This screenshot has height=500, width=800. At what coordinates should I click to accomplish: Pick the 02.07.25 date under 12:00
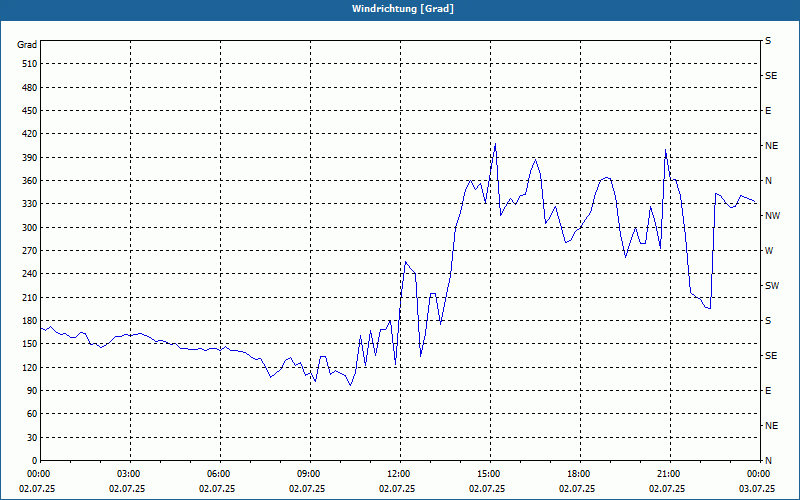pyautogui.click(x=397, y=488)
